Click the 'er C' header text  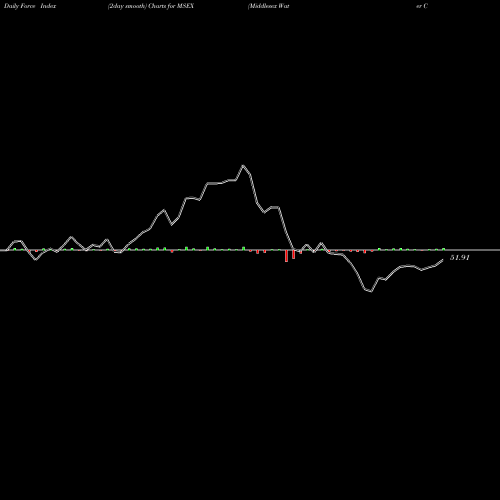click(422, 6)
